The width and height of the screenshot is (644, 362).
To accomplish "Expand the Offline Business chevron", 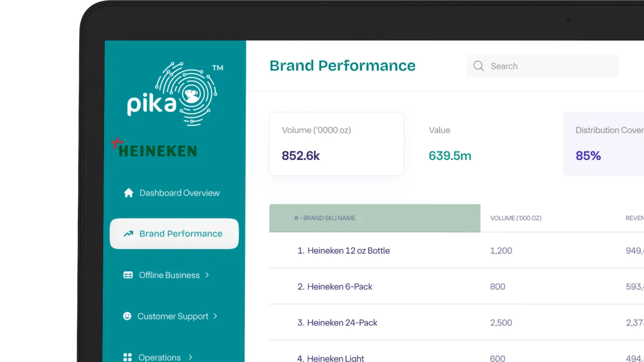I will click(x=207, y=275).
